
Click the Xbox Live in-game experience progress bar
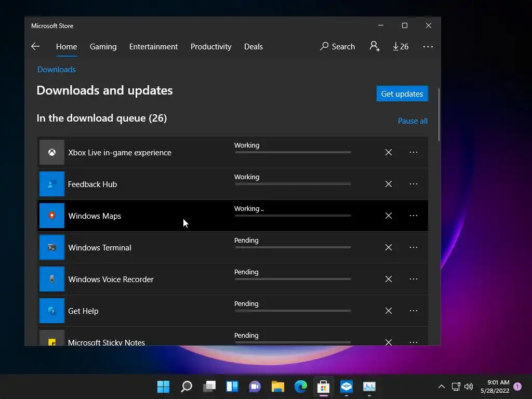(293, 152)
